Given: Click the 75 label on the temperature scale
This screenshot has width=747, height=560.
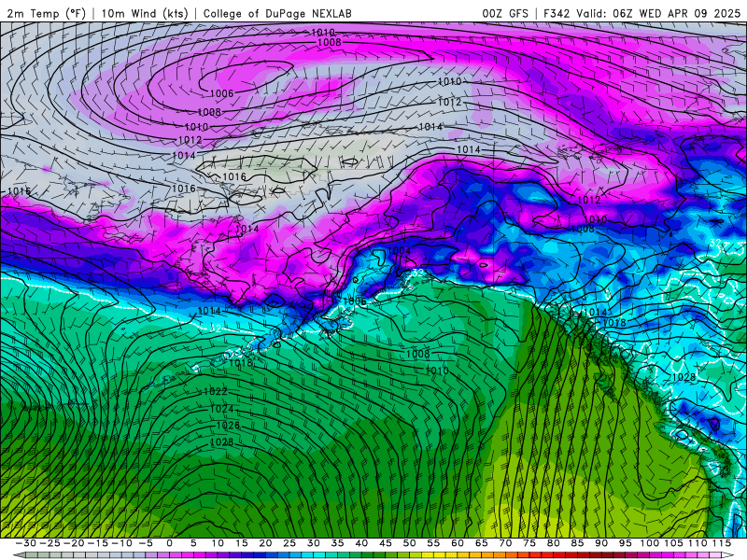Looking at the screenshot, I should click(x=529, y=543).
